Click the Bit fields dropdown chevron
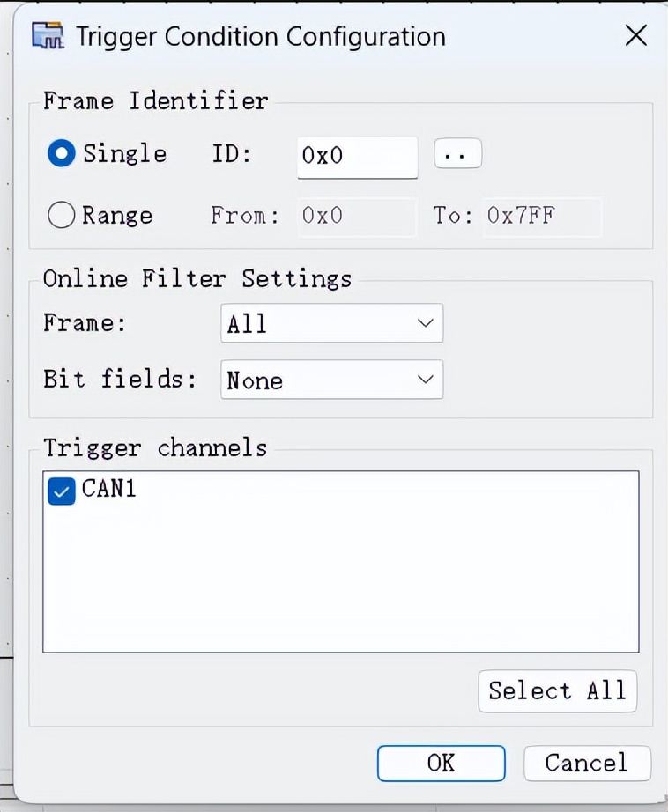This screenshot has height=812, width=668. pyautogui.click(x=426, y=380)
